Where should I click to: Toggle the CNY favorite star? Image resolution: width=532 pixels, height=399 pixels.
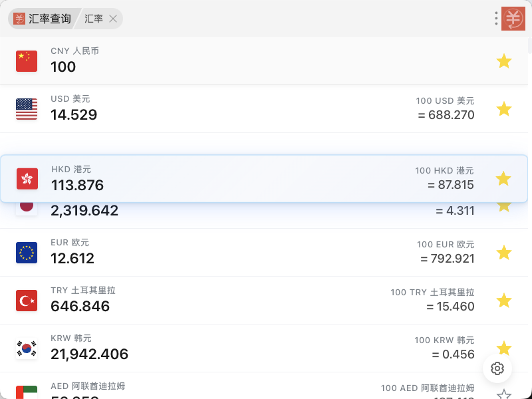tap(504, 61)
